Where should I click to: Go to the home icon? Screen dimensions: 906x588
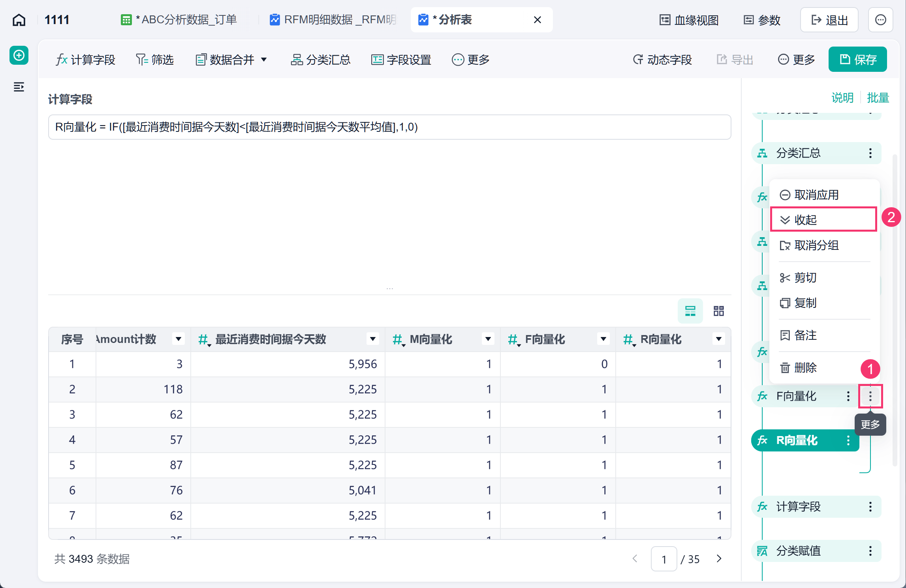pos(19,20)
